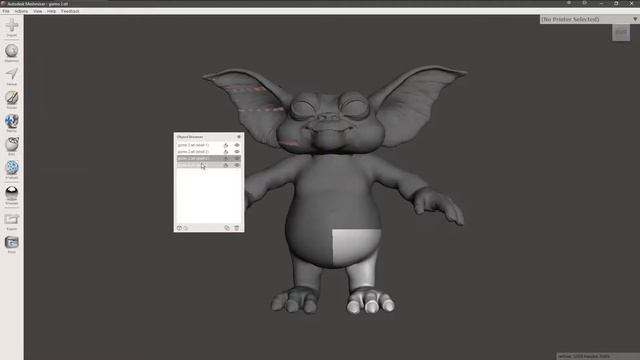Toggle visibility eye of the last row
The height and width of the screenshot is (360, 640).
coord(237,165)
